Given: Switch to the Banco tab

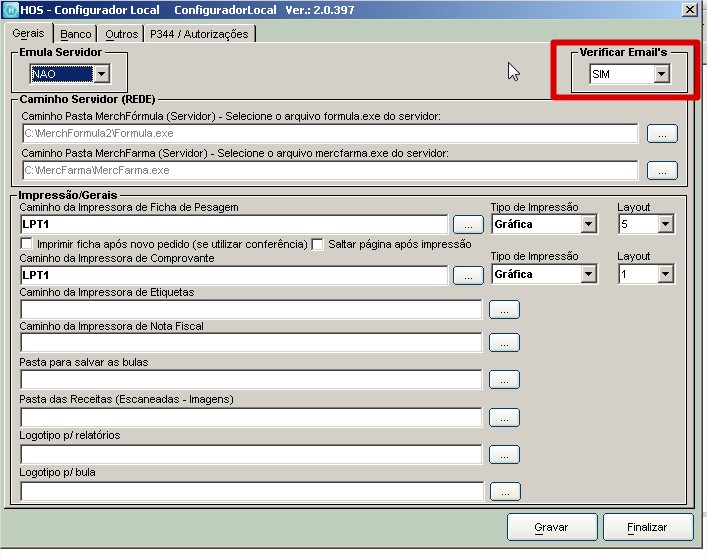Looking at the screenshot, I should pyautogui.click(x=76, y=34).
